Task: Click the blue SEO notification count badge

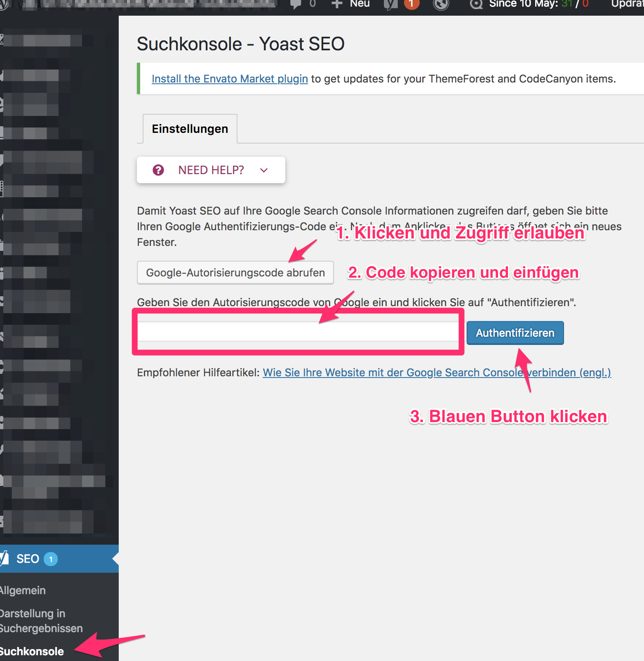Action: [51, 559]
